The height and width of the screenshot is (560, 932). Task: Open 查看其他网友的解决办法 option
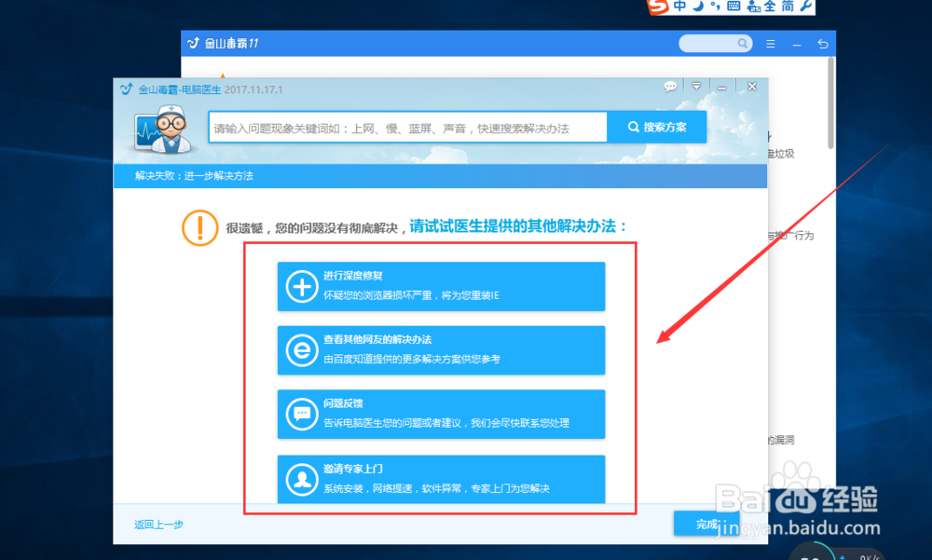441,350
